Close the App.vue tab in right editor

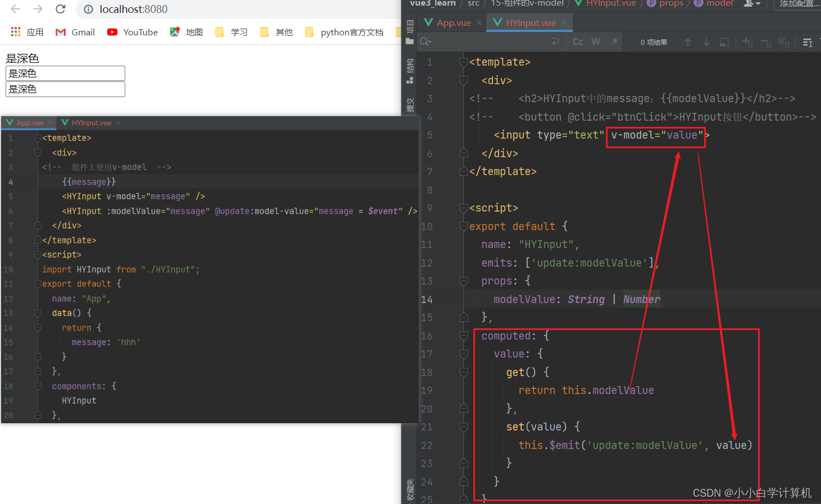click(479, 22)
